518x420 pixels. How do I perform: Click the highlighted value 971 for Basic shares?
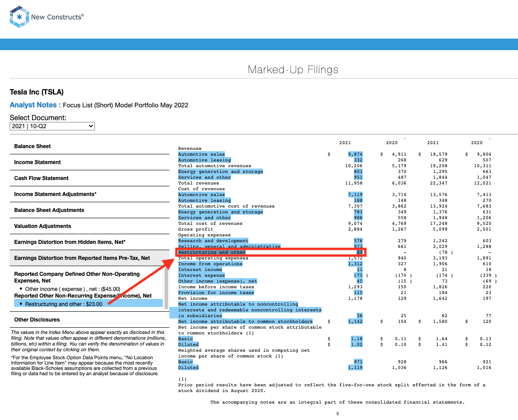[358, 362]
